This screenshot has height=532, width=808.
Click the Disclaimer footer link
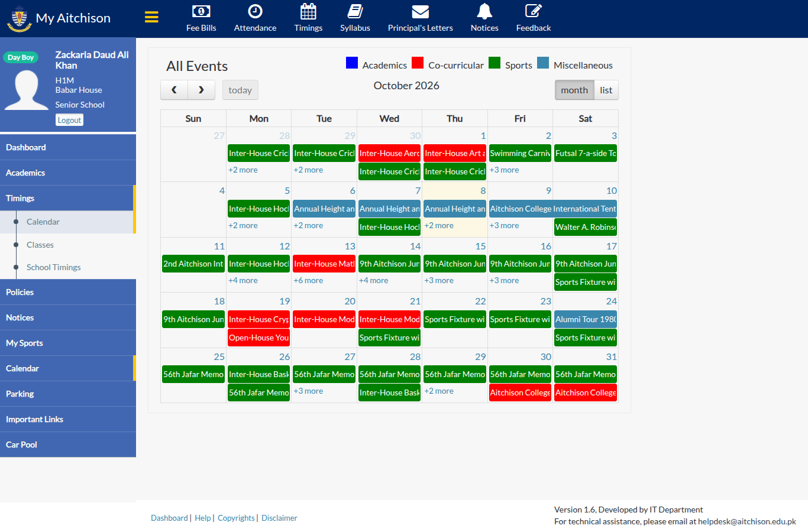pos(279,518)
